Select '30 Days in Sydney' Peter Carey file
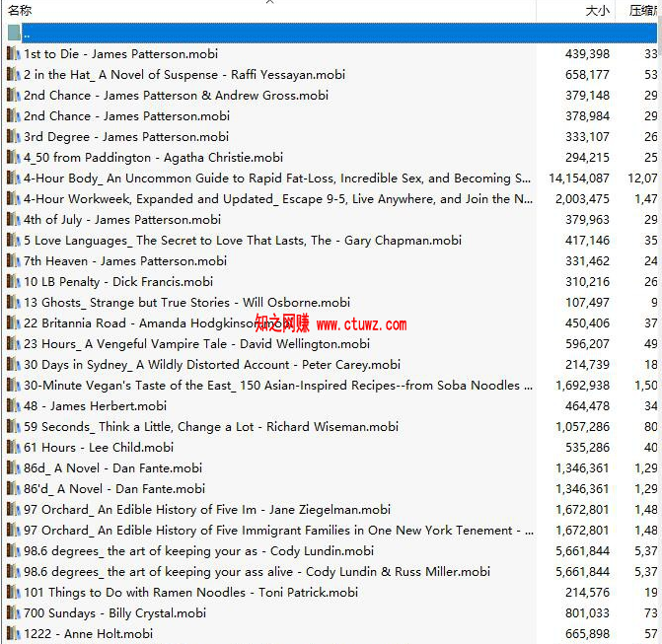 [212, 364]
